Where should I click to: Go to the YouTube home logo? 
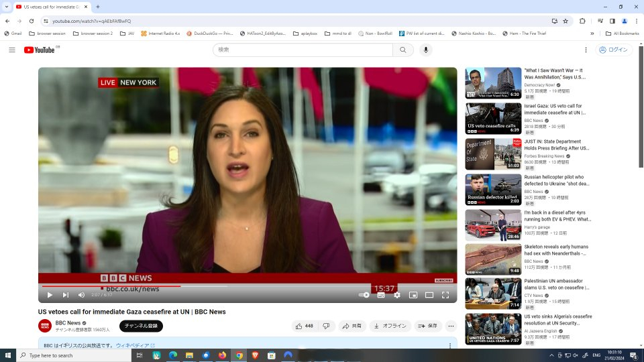click(x=40, y=50)
